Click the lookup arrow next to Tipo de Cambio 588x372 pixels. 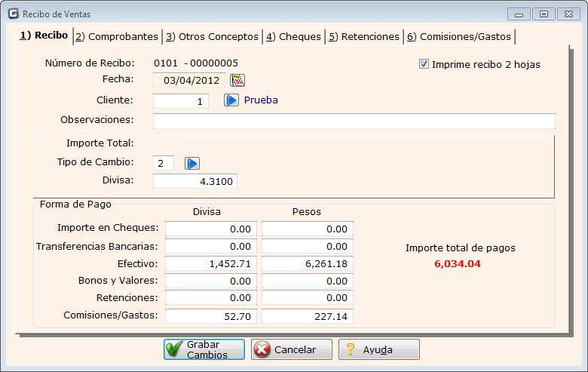point(193,163)
